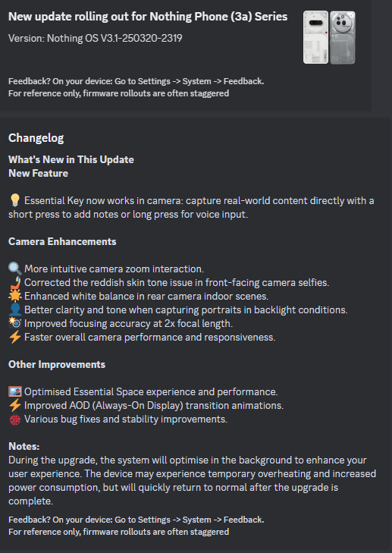Click the sun burst emoji beside white balance
392x553 pixels.
point(15,296)
